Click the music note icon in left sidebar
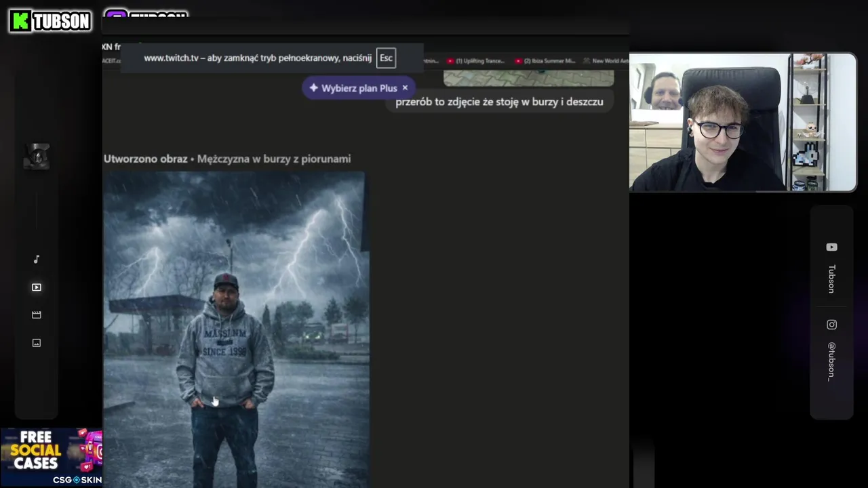The image size is (868, 488). click(37, 259)
